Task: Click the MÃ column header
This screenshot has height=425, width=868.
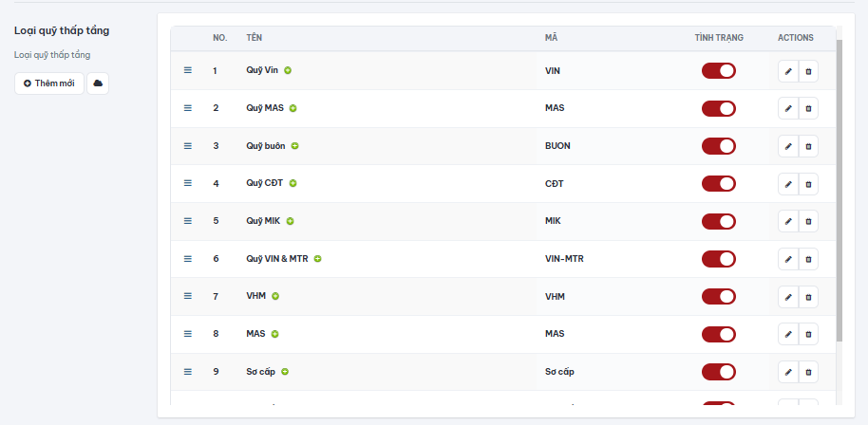Action: [552, 38]
